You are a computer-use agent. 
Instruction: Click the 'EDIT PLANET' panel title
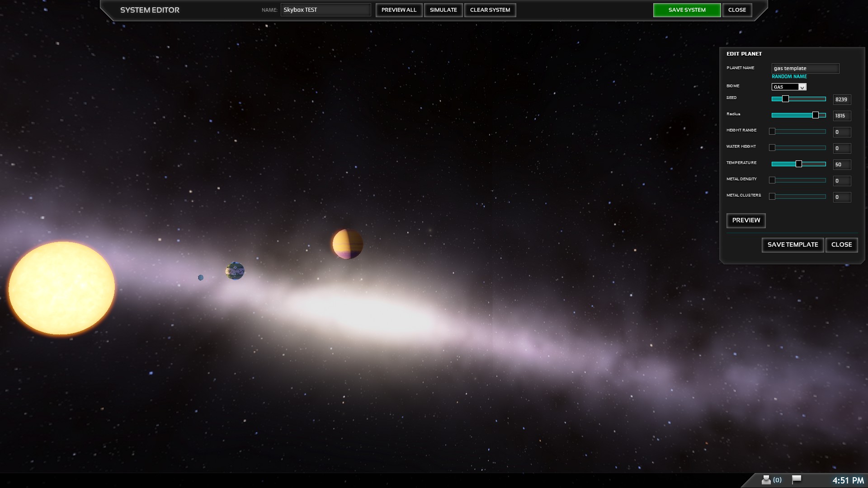744,54
